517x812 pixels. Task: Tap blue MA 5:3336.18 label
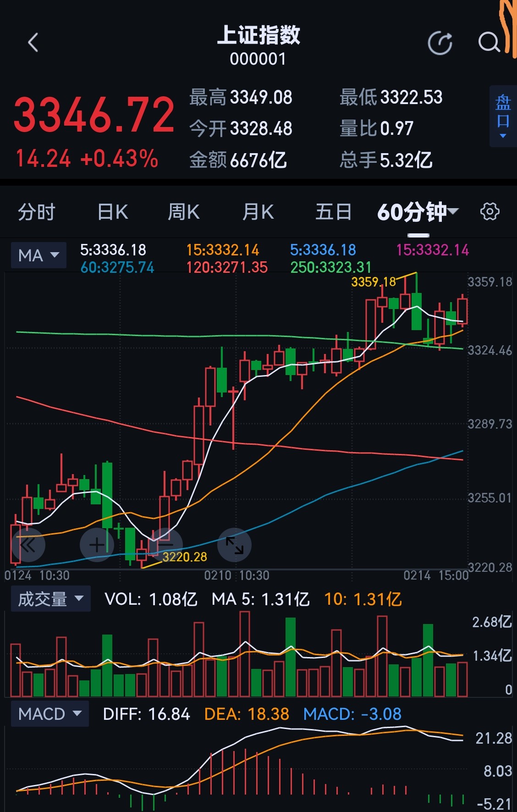(323, 250)
